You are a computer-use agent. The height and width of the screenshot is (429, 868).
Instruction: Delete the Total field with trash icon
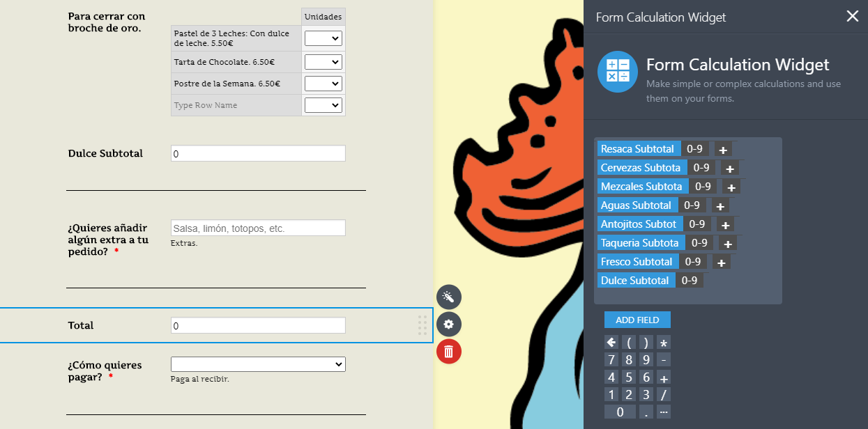(x=449, y=352)
